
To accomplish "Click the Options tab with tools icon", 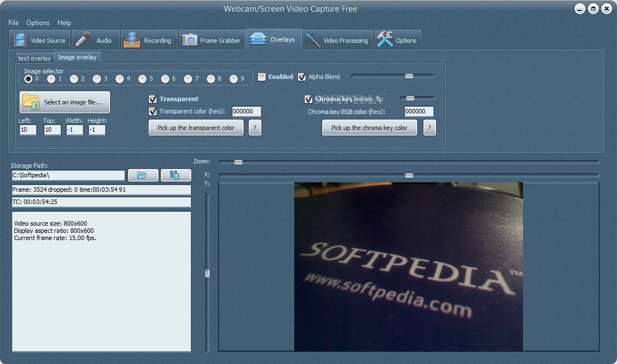I will point(397,40).
